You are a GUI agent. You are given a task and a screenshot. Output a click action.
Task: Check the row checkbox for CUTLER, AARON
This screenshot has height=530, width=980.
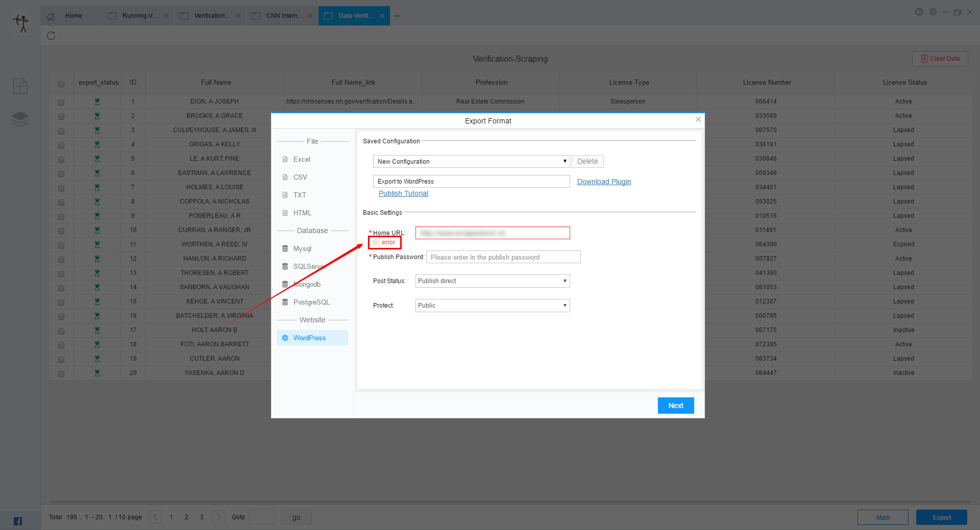pos(61,360)
